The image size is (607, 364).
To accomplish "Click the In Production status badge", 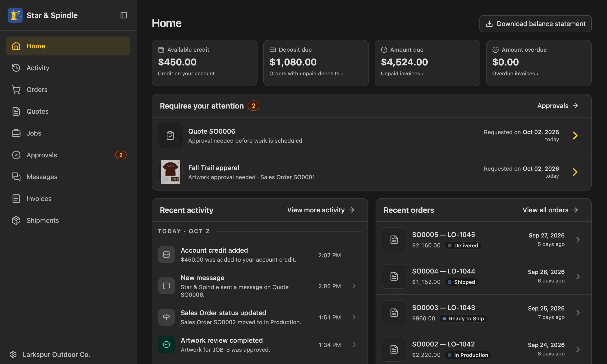I will click(468, 355).
